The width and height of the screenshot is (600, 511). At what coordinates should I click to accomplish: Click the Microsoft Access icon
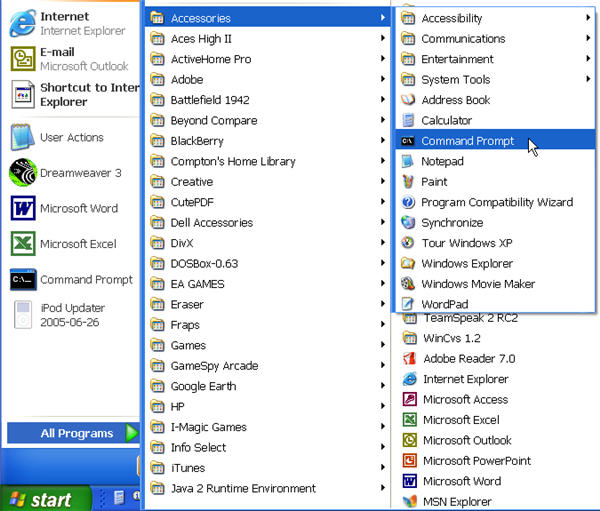(x=409, y=399)
